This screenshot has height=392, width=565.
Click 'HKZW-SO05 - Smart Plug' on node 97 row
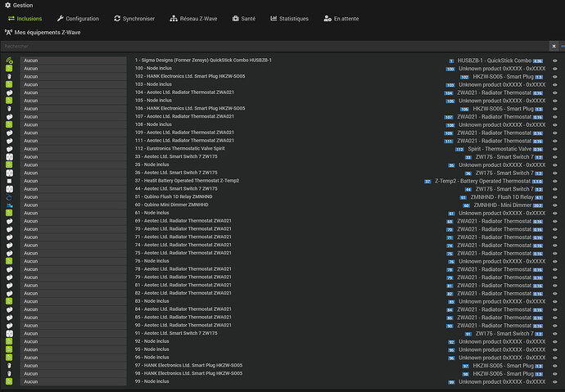(503, 366)
